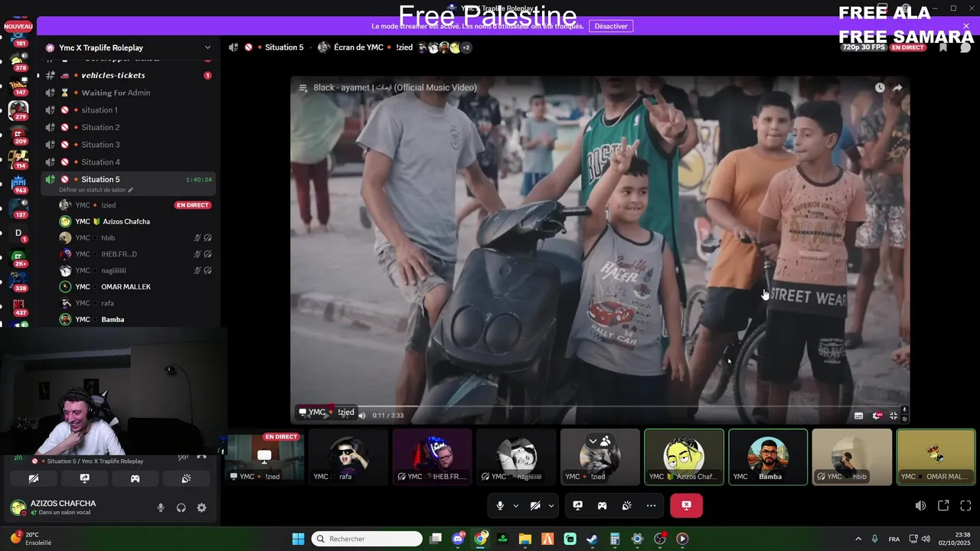Screen dimensions: 980x551
Task: Share the video with arrow icon
Action: 897,88
